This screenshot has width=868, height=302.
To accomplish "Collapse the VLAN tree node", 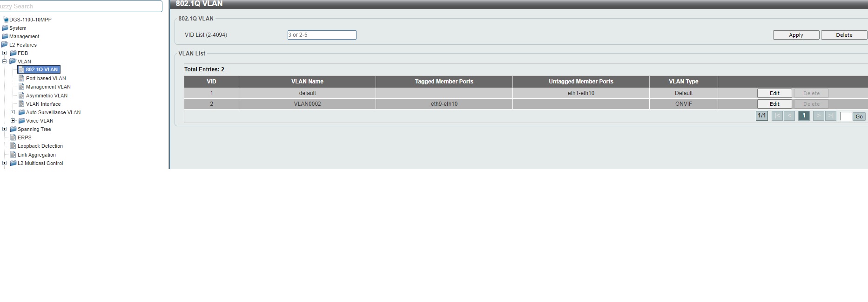I will pyautogui.click(x=5, y=61).
